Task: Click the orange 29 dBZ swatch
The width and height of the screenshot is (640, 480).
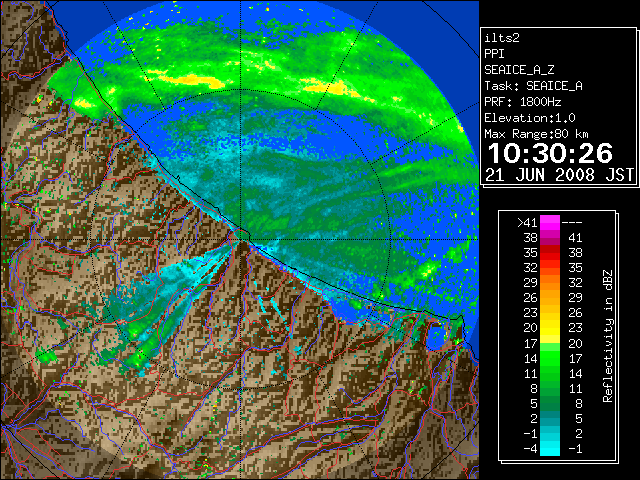Action: (x=550, y=283)
